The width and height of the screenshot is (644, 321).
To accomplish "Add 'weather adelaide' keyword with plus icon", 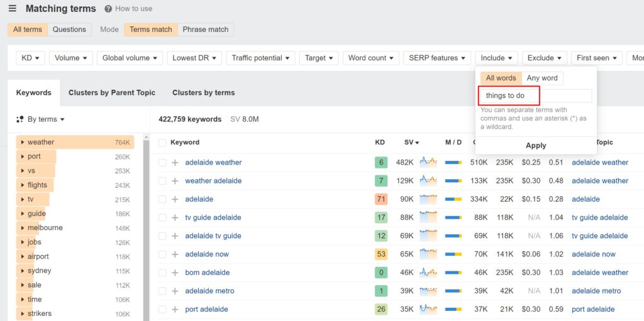I will [x=175, y=181].
